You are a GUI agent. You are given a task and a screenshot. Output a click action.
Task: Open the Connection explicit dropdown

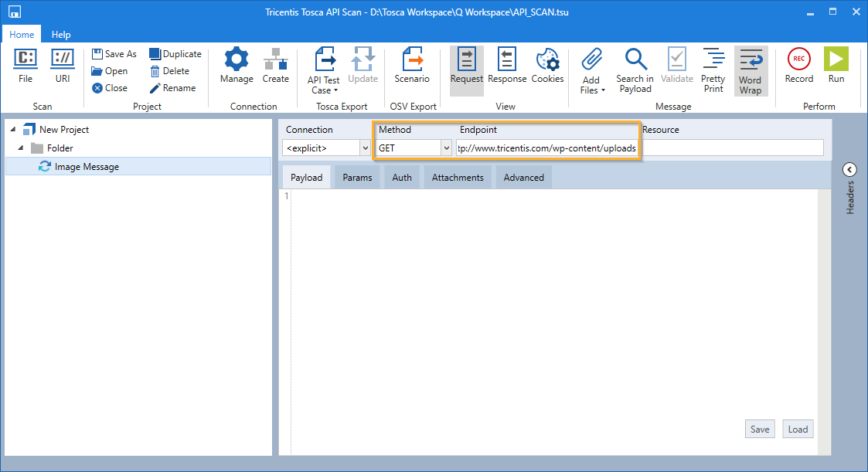coord(365,148)
